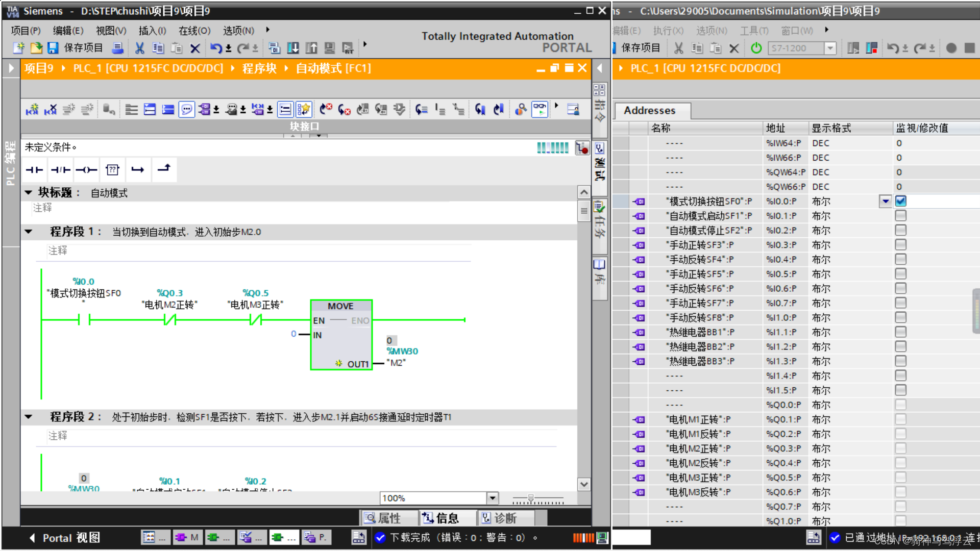This screenshot has width=980, height=551.
Task: Click the green power button in simulator
Action: point(756,48)
